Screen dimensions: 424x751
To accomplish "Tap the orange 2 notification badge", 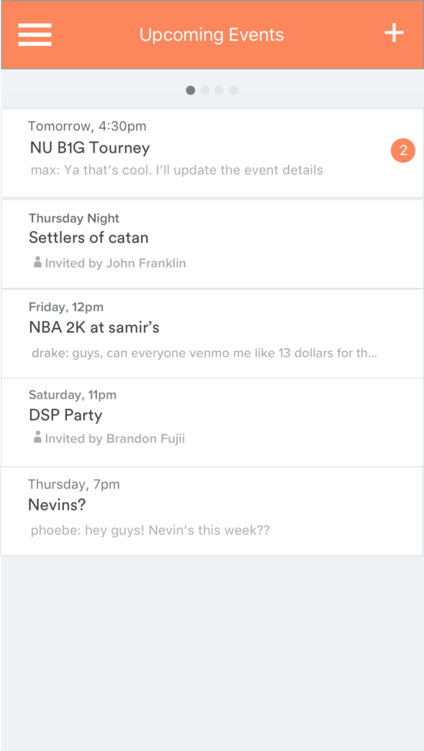I will point(403,150).
